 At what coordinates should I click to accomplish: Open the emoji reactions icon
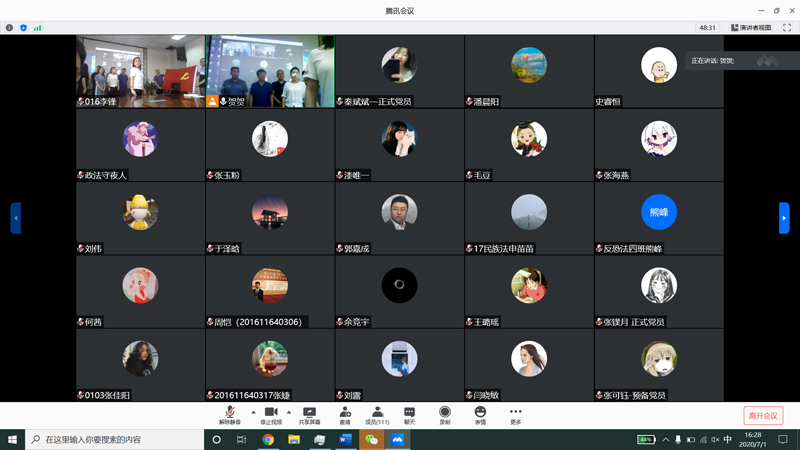pos(480,414)
